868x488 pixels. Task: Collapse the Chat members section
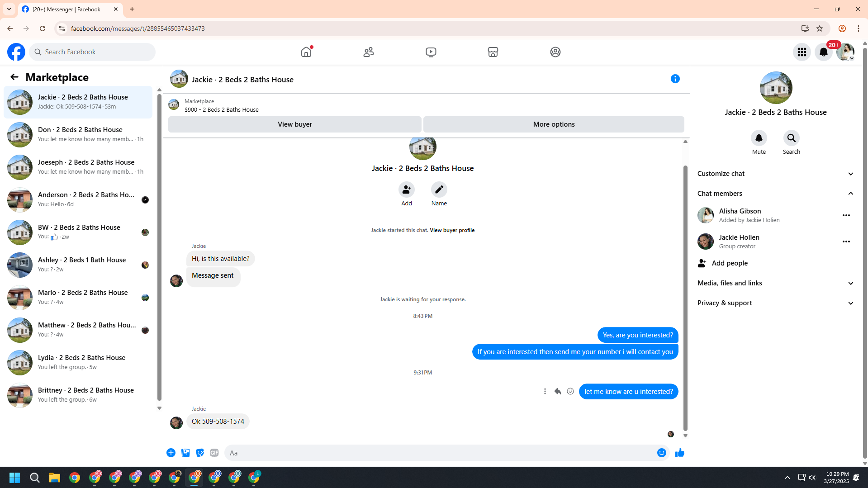tap(776, 194)
